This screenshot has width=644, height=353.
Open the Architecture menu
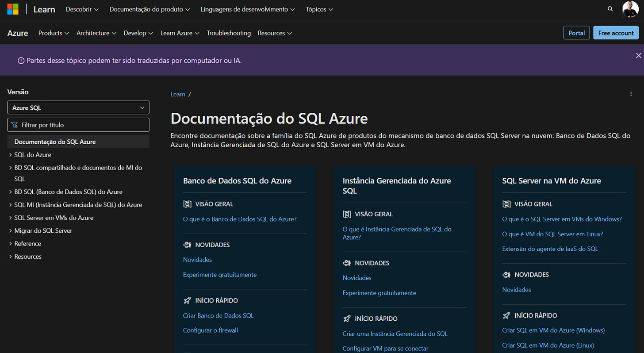tap(96, 33)
